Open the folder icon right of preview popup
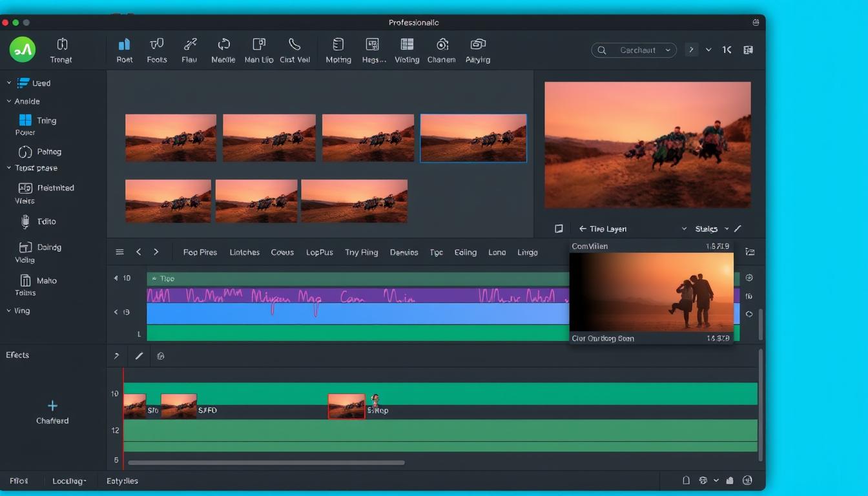Image resolution: width=868 pixels, height=496 pixels. pos(750,252)
